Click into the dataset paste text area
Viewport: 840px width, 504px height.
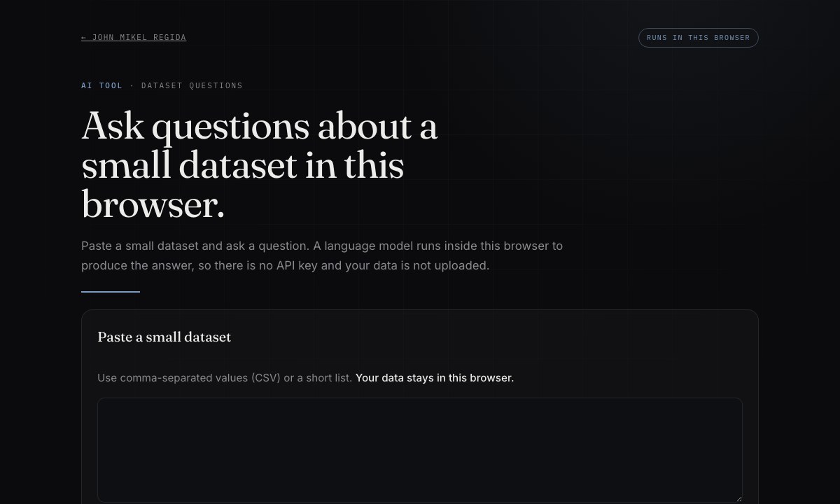(420, 450)
